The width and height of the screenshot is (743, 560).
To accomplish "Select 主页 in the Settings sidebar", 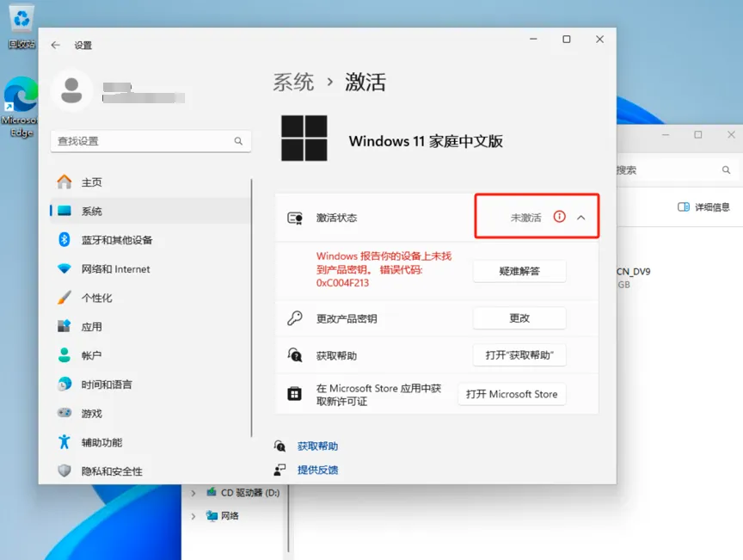I will 150,182.
